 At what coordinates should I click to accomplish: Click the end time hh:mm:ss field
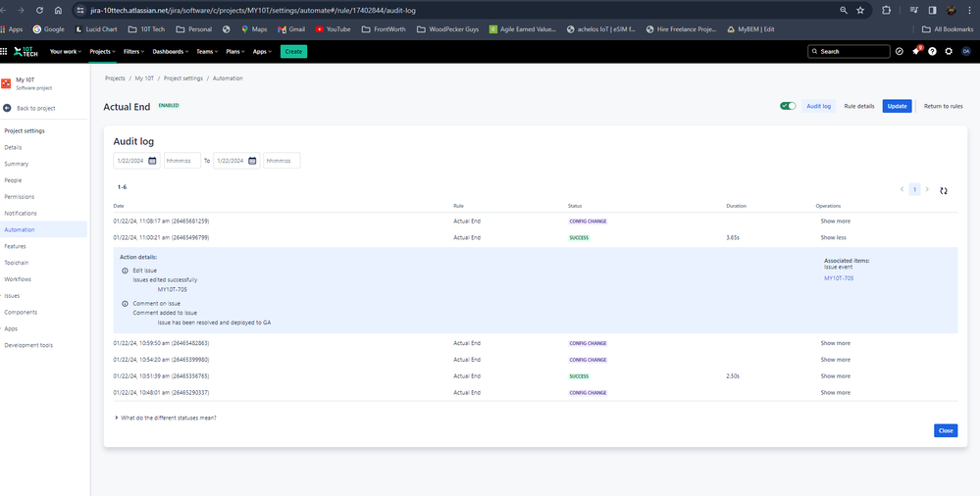(282, 161)
